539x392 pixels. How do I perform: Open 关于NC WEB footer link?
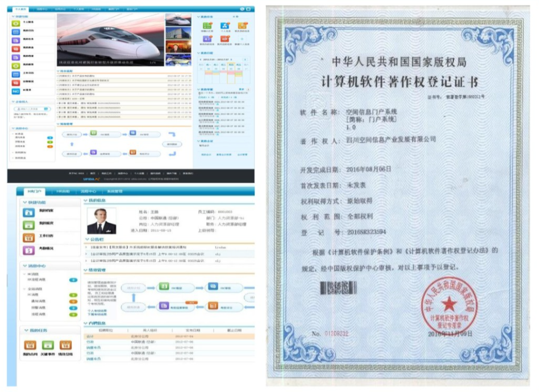(76, 173)
